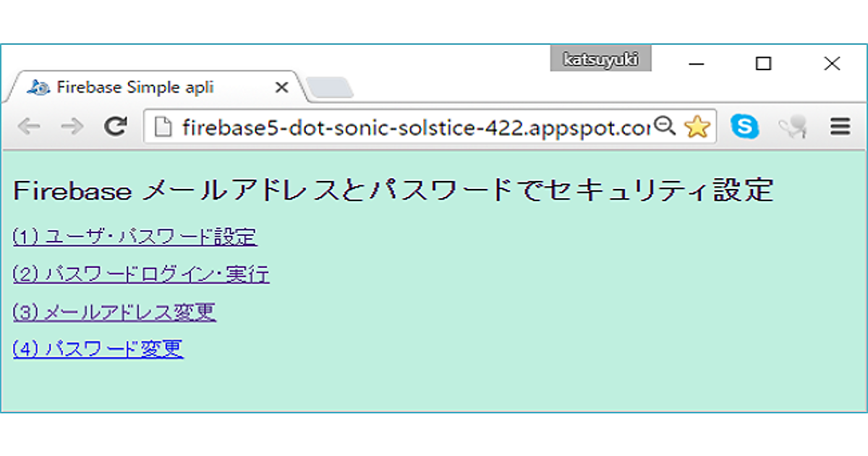Open link (1) ユーザ・パスワード設定
Viewport: 868px width, 456px height.
pyautogui.click(x=135, y=237)
